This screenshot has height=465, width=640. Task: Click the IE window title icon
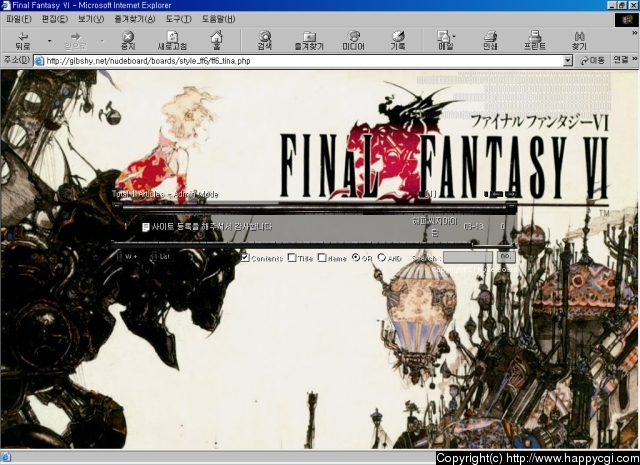(x=6, y=5)
